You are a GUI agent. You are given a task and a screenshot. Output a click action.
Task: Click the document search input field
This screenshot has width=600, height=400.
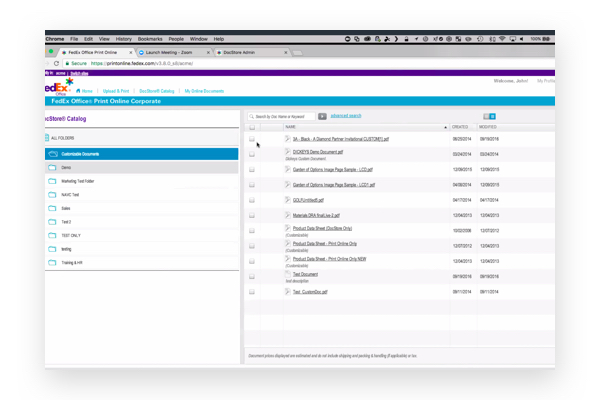click(x=283, y=117)
